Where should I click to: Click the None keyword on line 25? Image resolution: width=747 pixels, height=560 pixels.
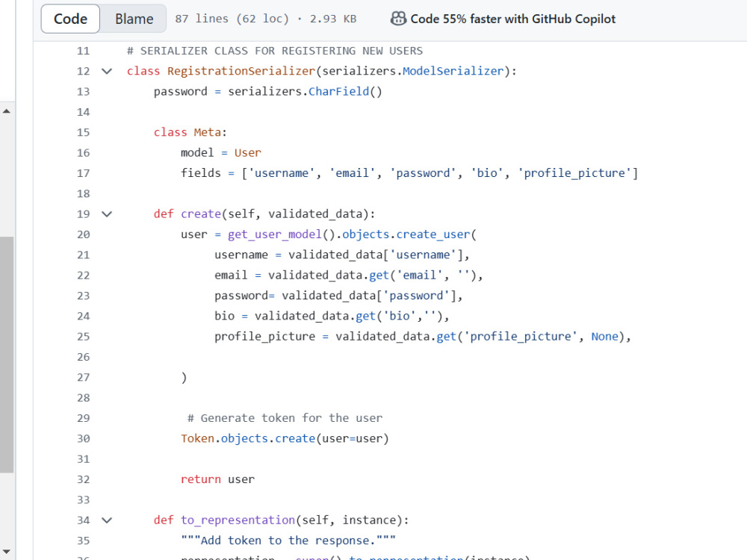[604, 337]
